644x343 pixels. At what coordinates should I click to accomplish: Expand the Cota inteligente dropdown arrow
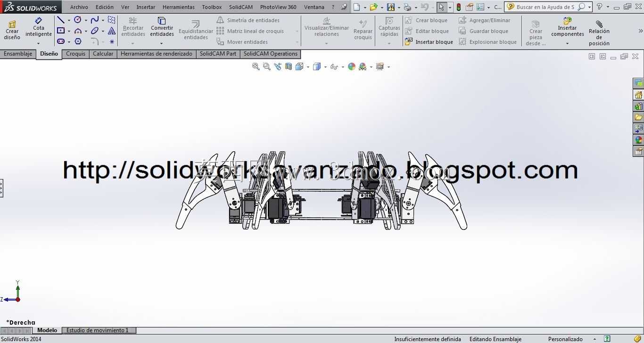[39, 43]
